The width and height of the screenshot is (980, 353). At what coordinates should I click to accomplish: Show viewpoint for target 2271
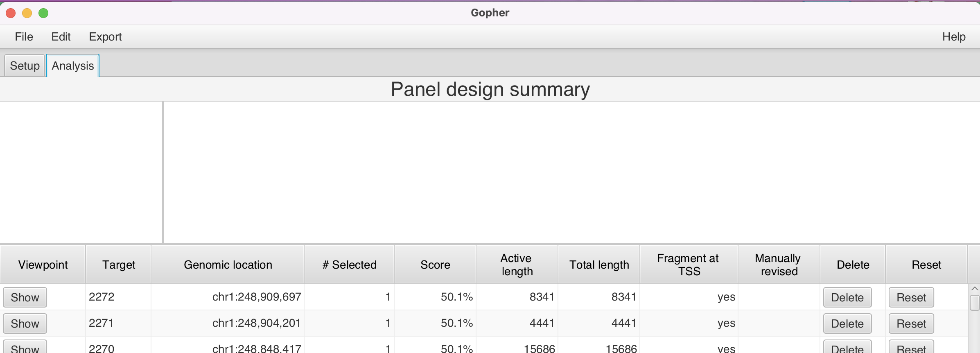pyautogui.click(x=25, y=323)
